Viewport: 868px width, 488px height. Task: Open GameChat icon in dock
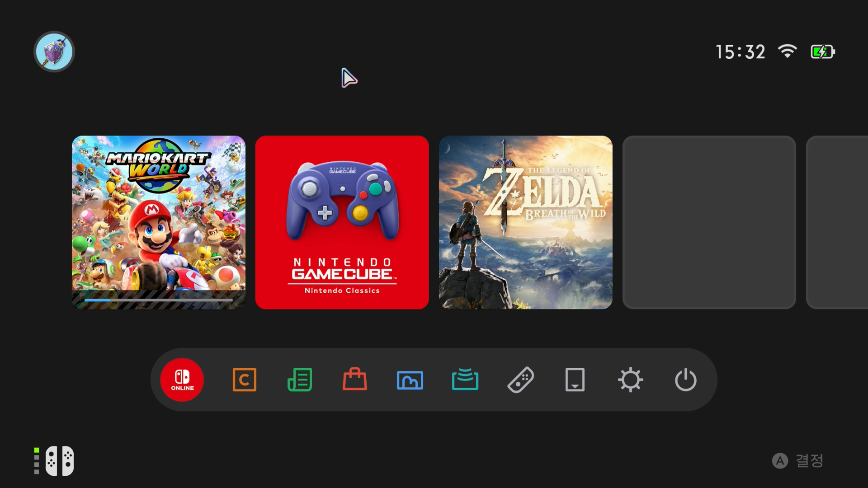245,380
